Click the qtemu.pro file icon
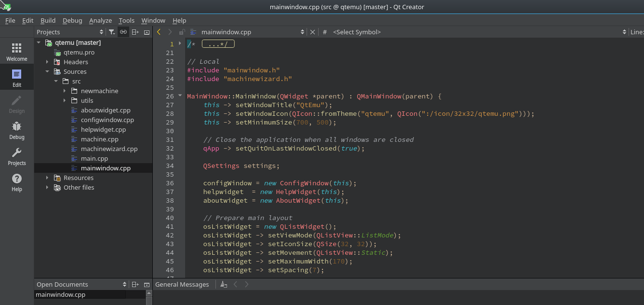 click(58, 52)
